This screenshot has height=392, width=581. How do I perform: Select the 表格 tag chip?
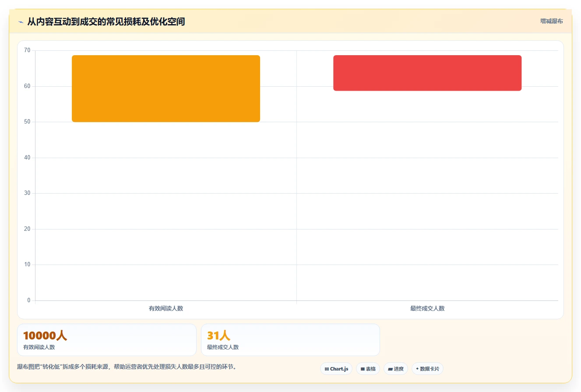coord(368,369)
